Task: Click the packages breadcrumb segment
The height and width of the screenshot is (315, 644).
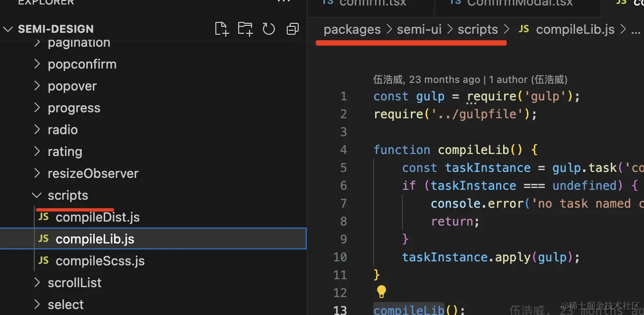Action: [352, 29]
